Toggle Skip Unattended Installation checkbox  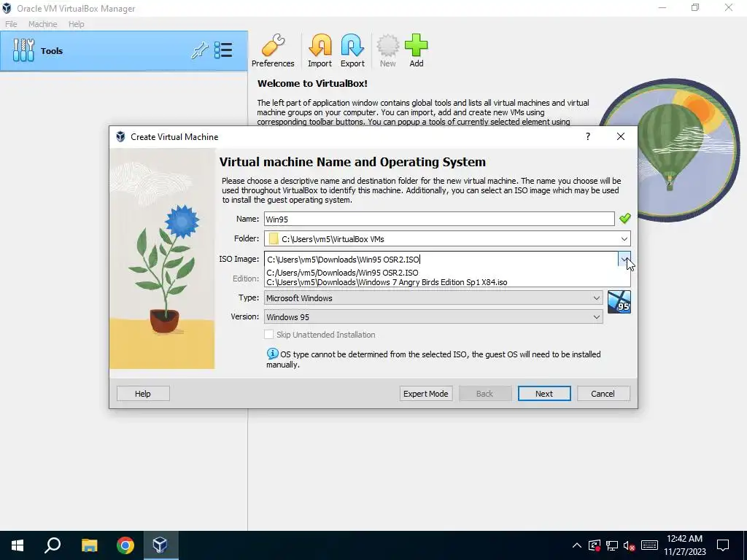[268, 334]
